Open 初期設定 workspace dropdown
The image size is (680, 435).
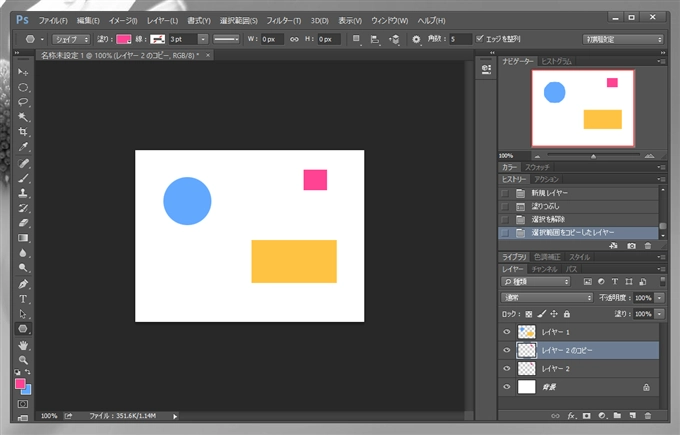623,39
